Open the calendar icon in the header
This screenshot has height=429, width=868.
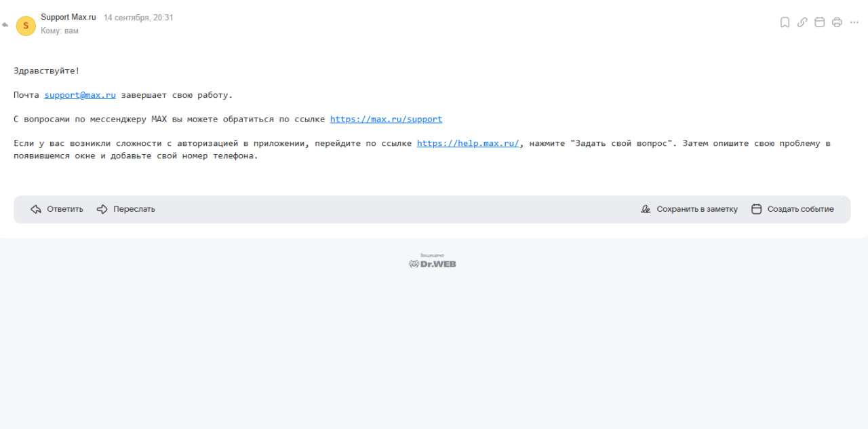click(x=819, y=22)
